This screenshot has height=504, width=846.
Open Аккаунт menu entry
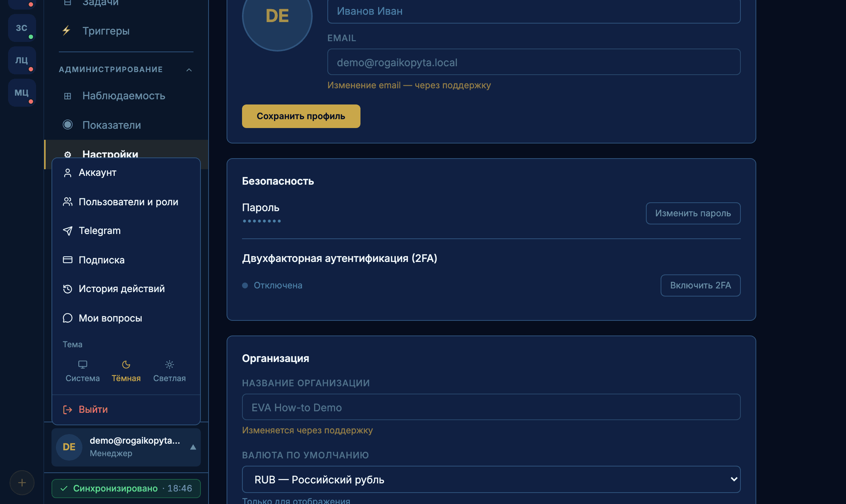click(126, 173)
